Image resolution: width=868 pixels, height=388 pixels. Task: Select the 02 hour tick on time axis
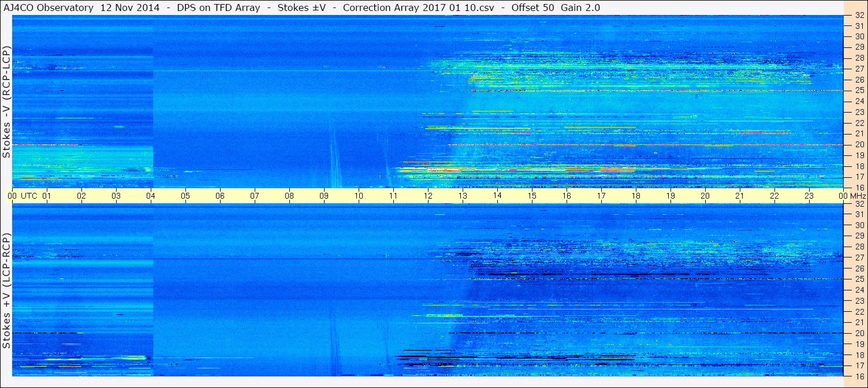(x=81, y=196)
